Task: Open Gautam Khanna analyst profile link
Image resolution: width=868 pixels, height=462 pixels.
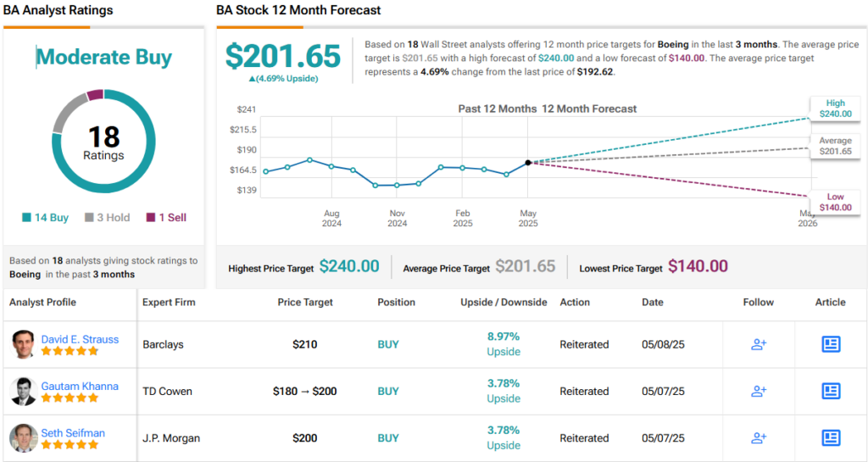Action: [80, 387]
